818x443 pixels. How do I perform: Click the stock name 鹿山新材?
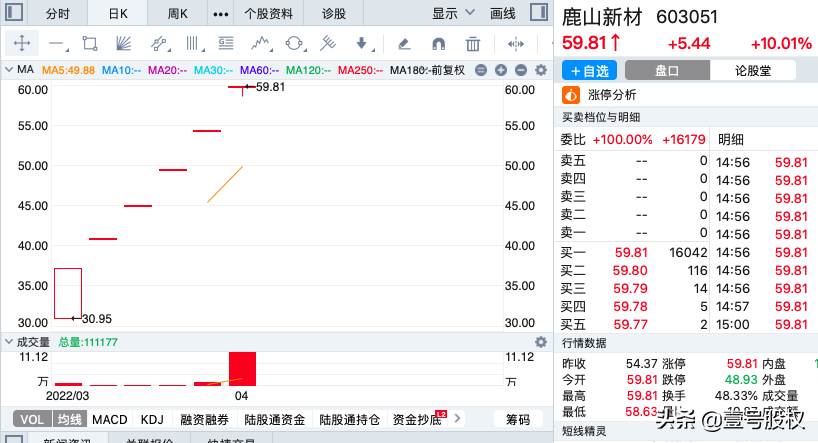pos(602,17)
